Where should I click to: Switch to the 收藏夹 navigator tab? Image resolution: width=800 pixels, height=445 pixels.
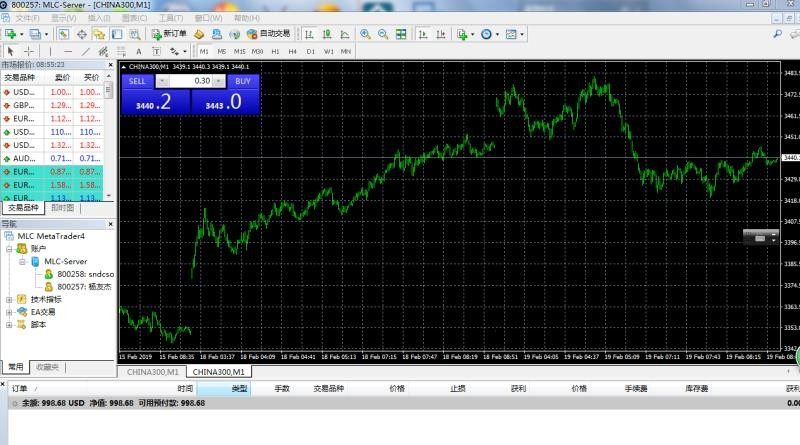pos(47,367)
